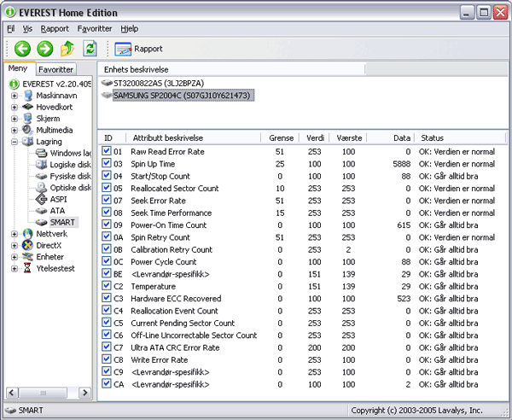Open the Rapport menu
Viewport: 512px width, 420px height.
tap(55, 29)
